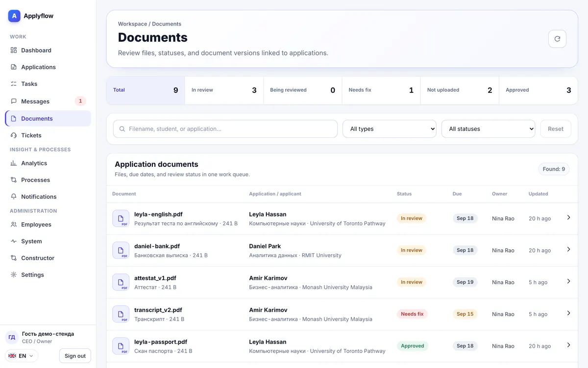Click the Employees people icon
The height and width of the screenshot is (368, 588).
pyautogui.click(x=14, y=224)
